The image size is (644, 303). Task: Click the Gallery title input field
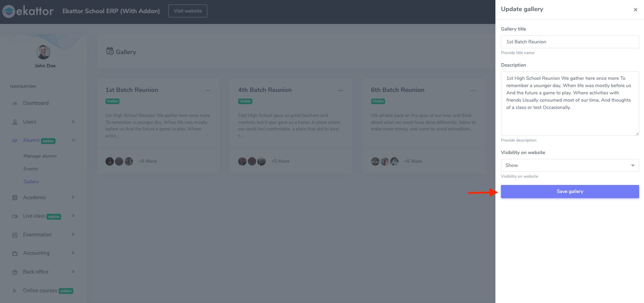tap(570, 42)
